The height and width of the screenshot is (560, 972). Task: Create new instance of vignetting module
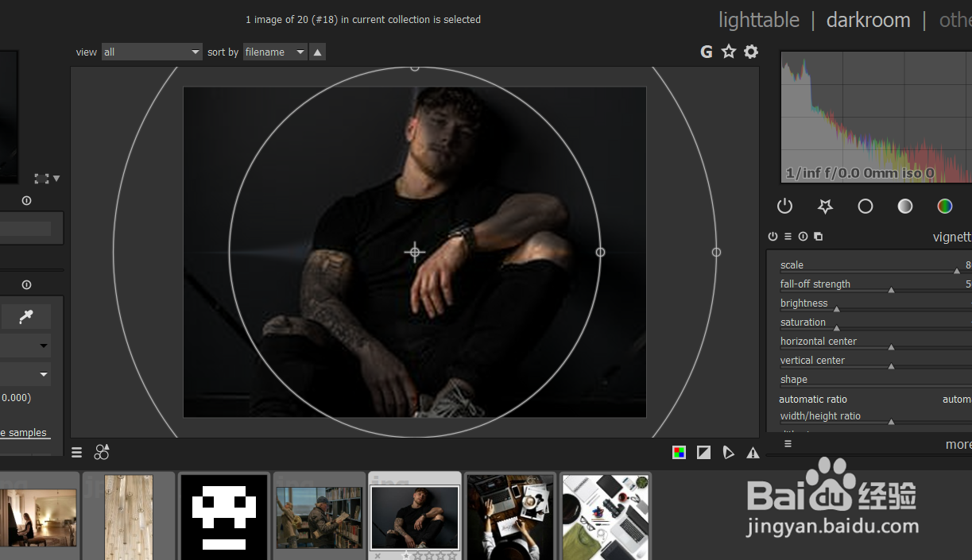coord(818,237)
